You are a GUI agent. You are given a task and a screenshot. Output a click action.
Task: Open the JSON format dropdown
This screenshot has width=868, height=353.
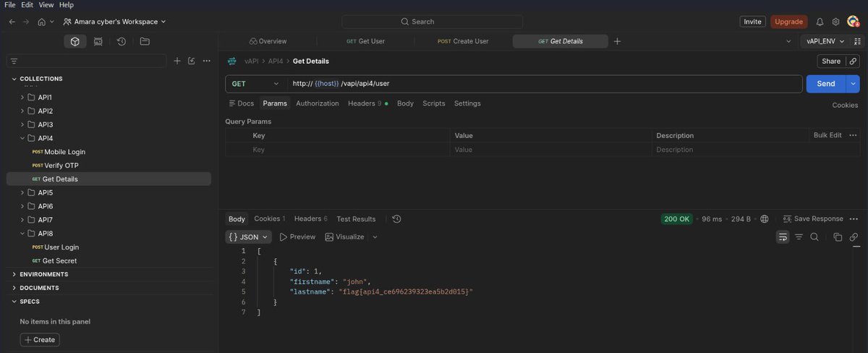[249, 237]
